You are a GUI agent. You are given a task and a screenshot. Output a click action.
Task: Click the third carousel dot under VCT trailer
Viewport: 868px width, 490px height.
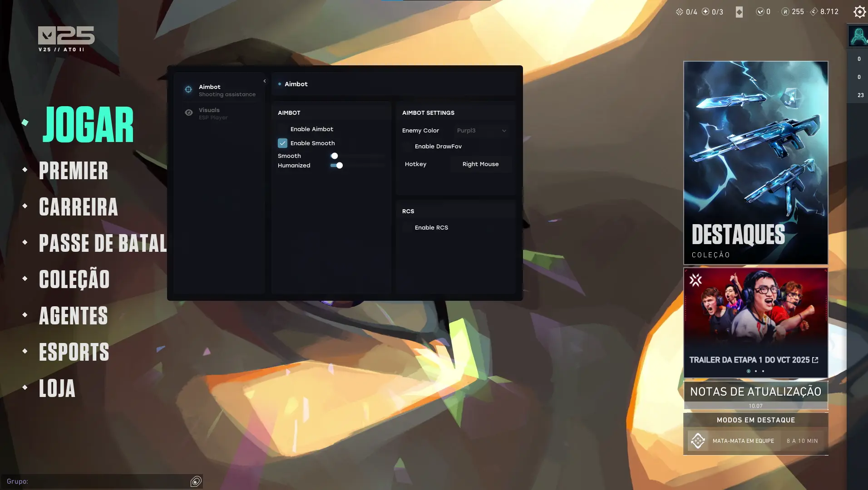(763, 371)
